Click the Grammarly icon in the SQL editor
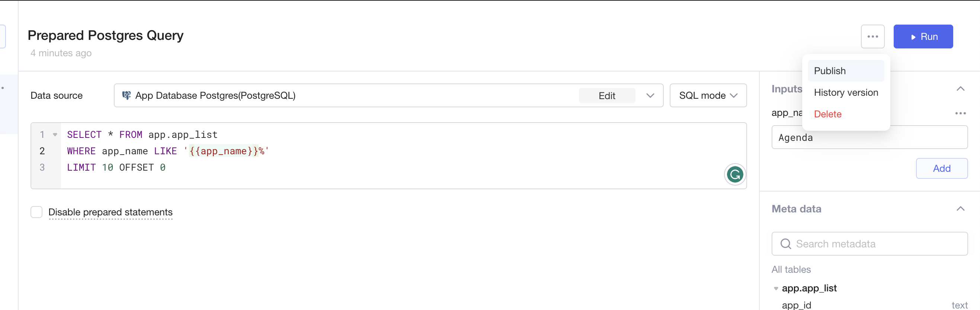 (734, 174)
